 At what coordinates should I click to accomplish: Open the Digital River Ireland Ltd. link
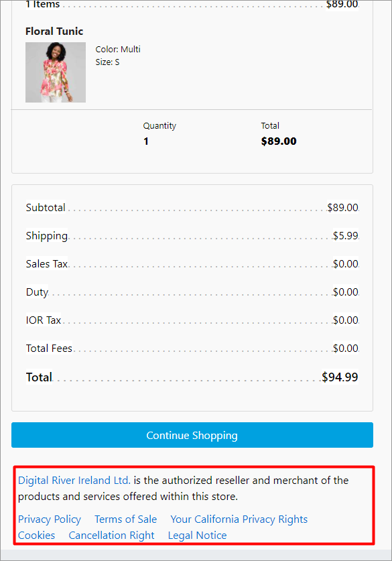74,480
